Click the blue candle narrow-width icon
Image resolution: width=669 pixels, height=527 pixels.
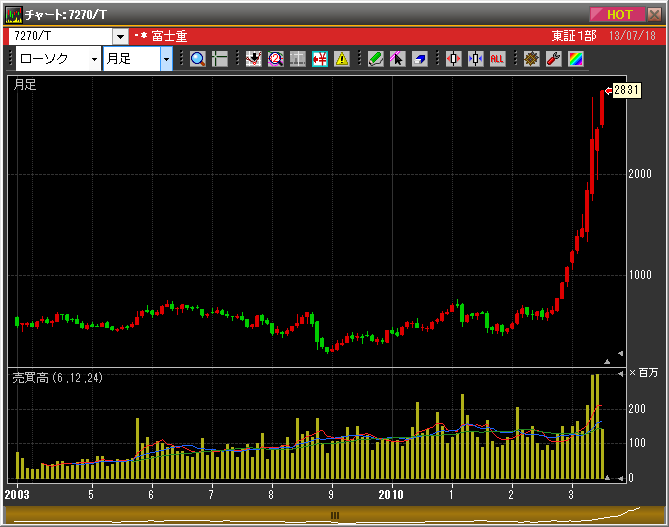tap(475, 58)
